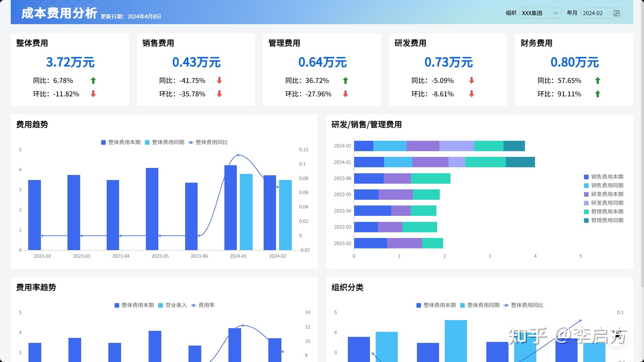644x362 pixels.
Task: Click the 2024-01 light blue 同期 bar in 费用趋势
Action: click(246, 212)
